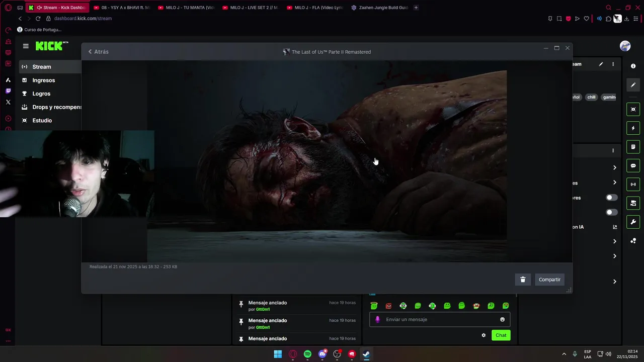
Task: Open the Curso de Portugués bookmark
Action: [39, 30]
